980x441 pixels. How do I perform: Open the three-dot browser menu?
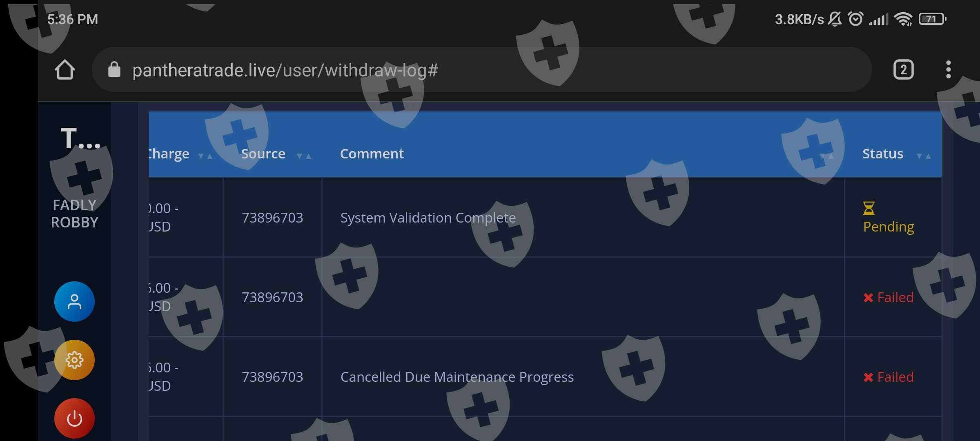click(x=948, y=70)
